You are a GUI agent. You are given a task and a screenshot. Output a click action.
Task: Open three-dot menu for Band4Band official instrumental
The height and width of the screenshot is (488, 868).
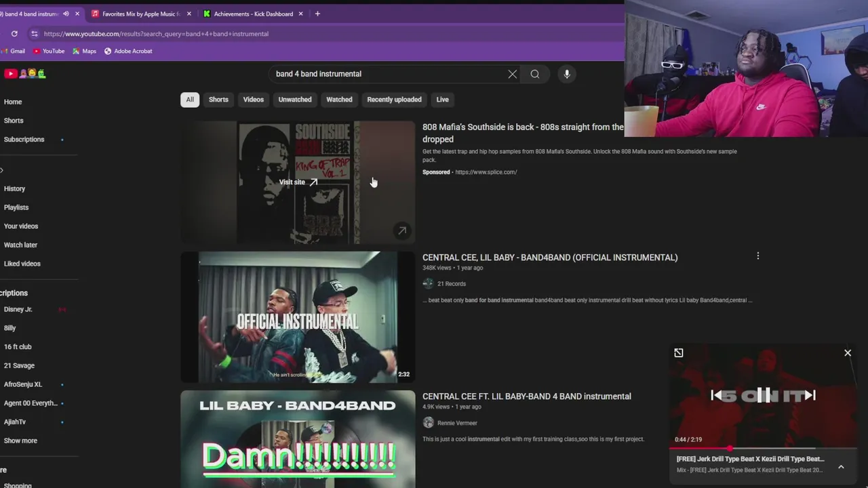coord(758,256)
